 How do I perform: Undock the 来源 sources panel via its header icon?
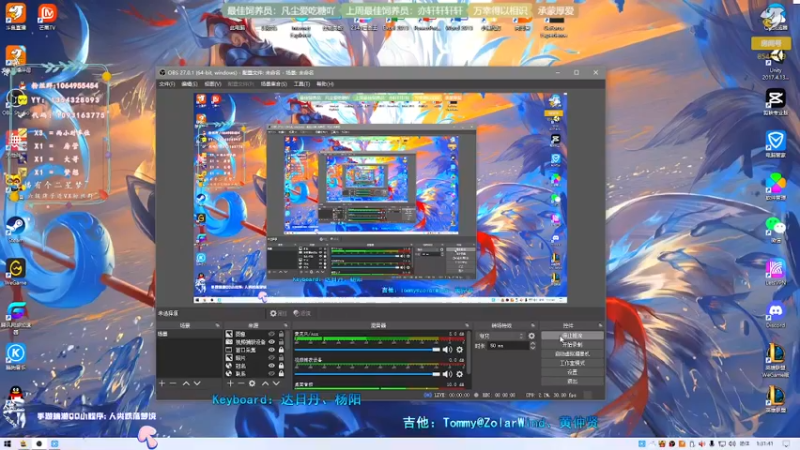coord(286,326)
